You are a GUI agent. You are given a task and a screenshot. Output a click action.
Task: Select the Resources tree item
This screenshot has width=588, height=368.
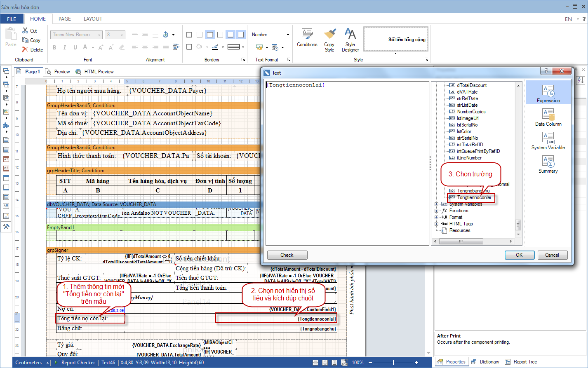[x=459, y=230]
